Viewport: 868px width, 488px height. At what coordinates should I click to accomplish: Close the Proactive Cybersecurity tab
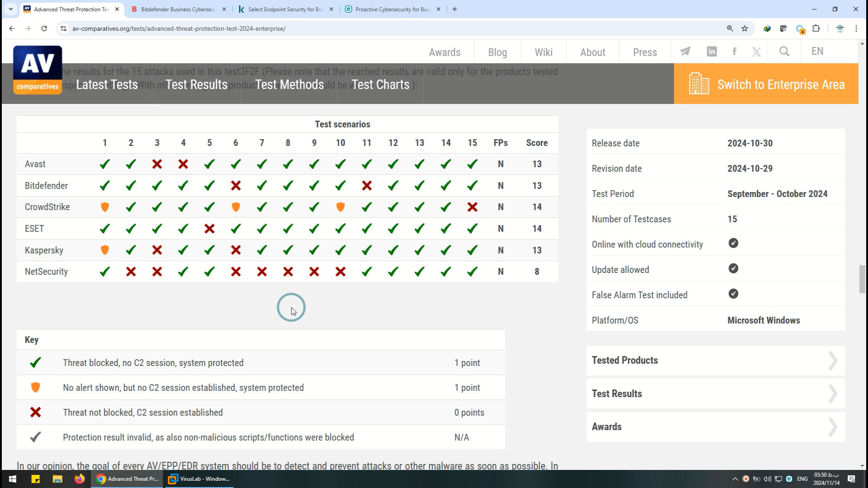click(438, 9)
